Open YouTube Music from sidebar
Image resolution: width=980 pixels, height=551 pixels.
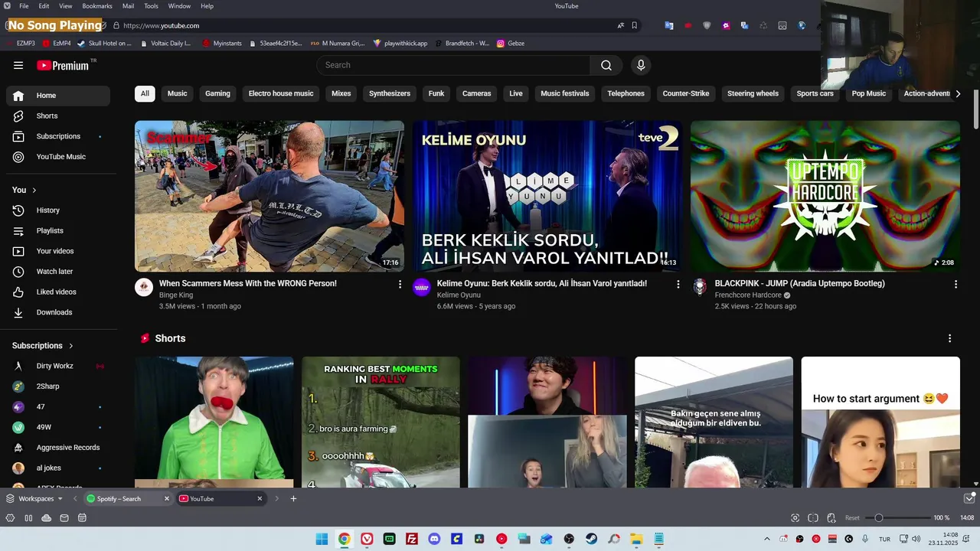click(x=58, y=157)
